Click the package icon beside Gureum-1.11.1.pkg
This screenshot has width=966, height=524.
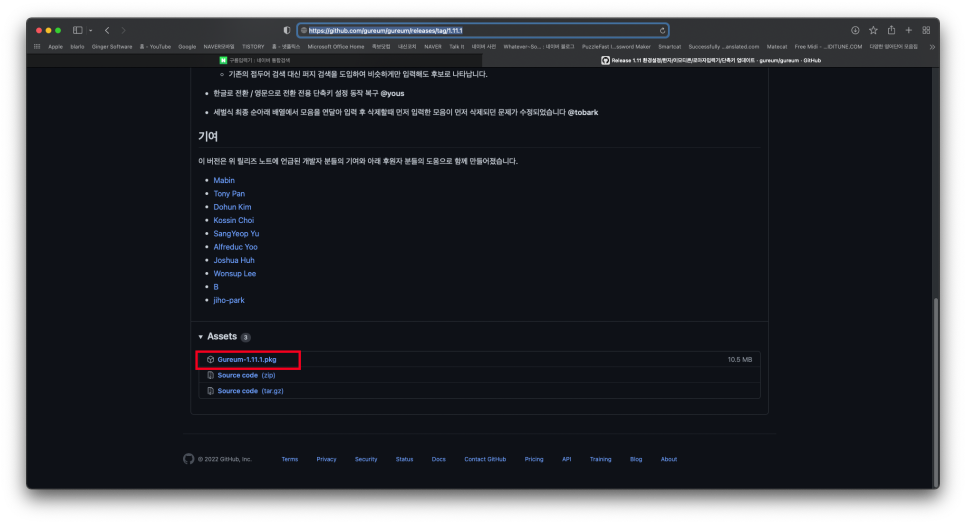point(210,360)
